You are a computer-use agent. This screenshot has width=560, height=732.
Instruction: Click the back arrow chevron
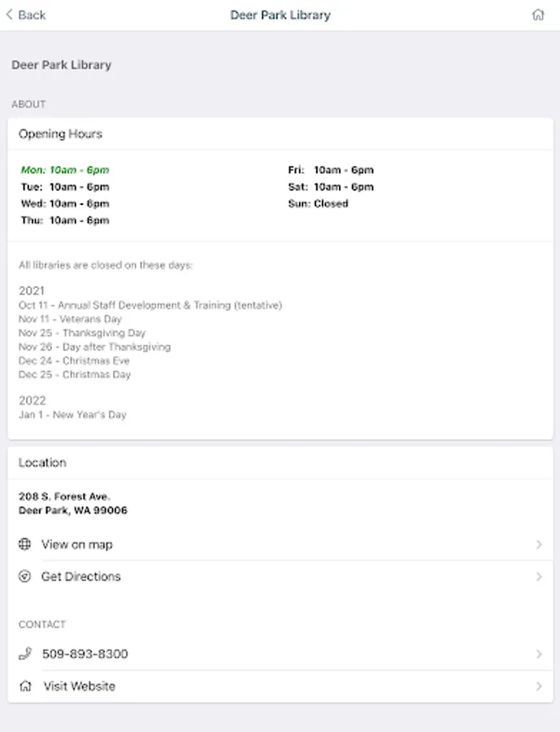pos(10,15)
